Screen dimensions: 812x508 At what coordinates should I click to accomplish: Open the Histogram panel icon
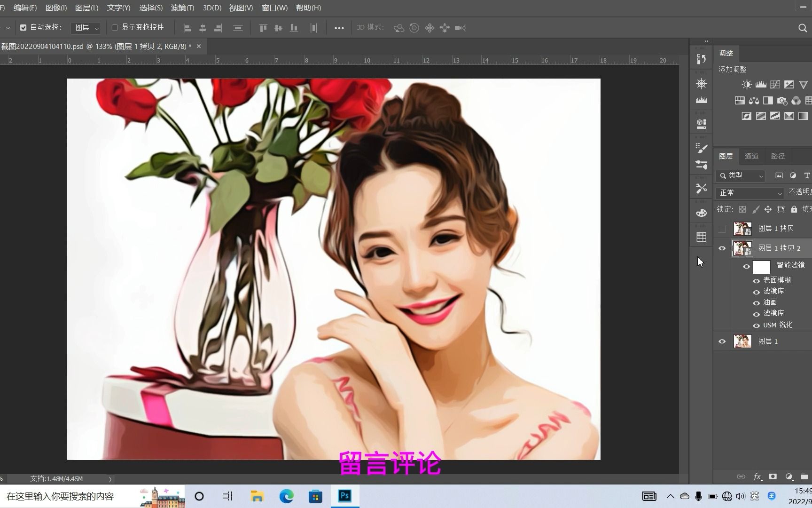click(701, 100)
